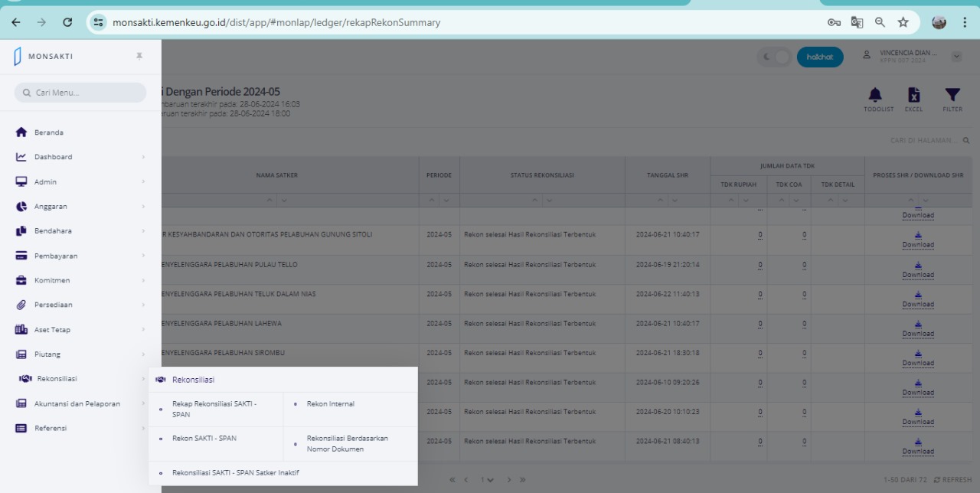Sort Status Rekonsiliasi column ascending
Screen dimensions: 980x493
[535, 201]
